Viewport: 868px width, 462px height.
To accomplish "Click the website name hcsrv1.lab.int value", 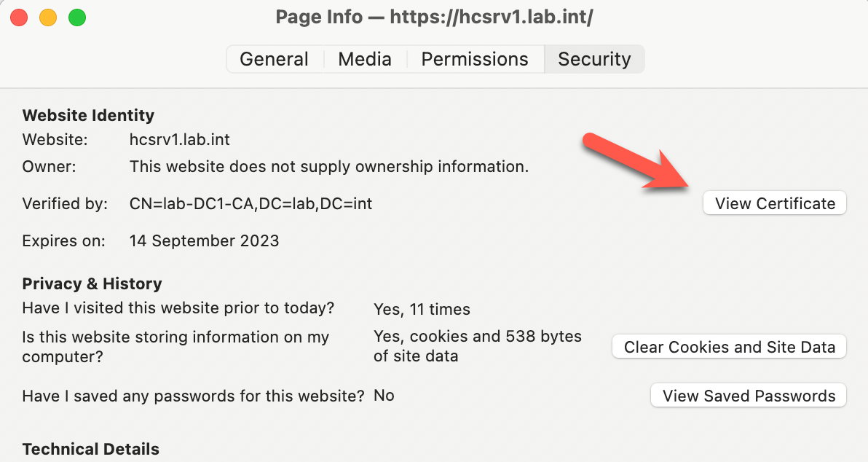I will click(x=180, y=139).
